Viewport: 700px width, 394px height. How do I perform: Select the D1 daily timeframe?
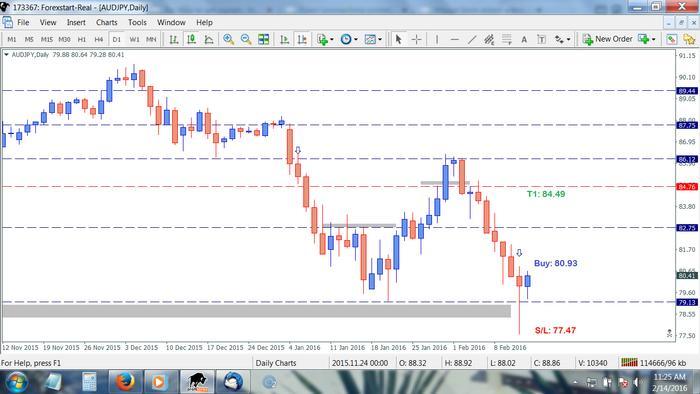117,39
